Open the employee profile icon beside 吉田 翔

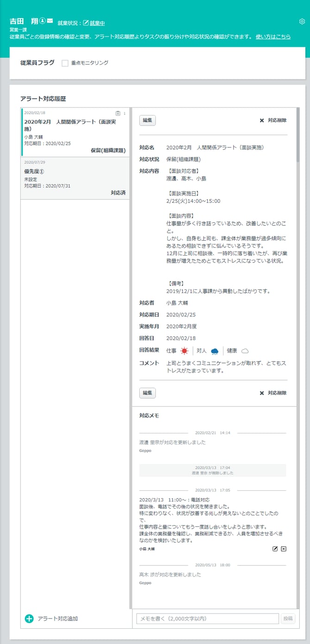42,21
